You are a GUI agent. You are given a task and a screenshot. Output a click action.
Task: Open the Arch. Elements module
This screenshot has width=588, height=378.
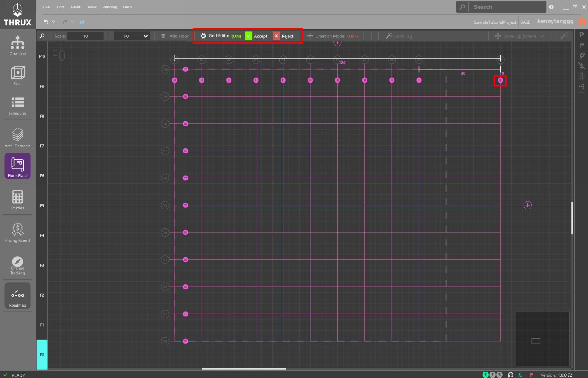[17, 138]
